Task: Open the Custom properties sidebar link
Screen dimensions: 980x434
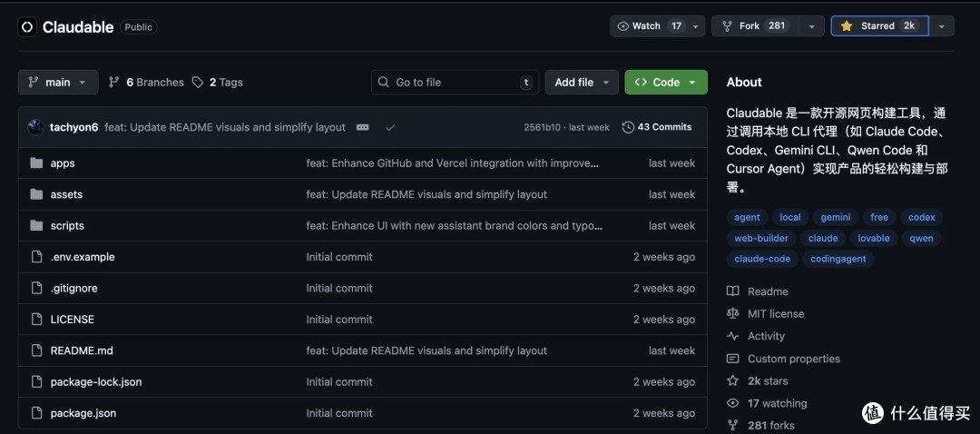Action: coord(784,359)
